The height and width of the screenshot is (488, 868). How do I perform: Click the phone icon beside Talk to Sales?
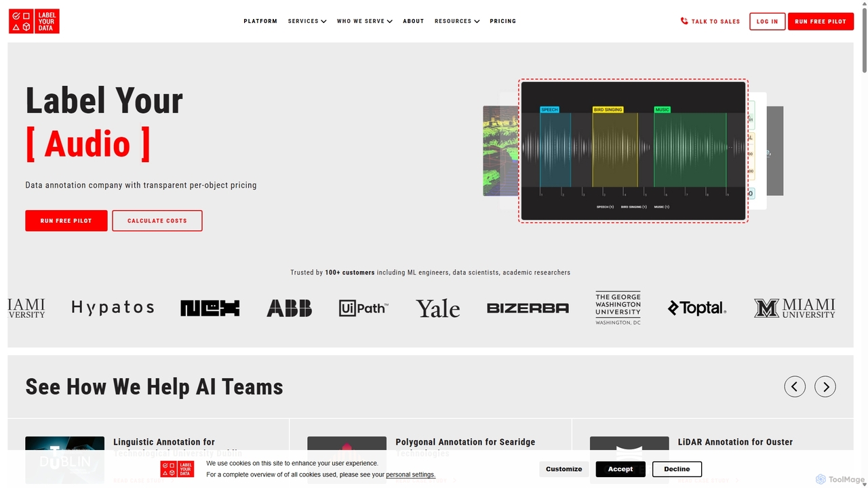(684, 21)
